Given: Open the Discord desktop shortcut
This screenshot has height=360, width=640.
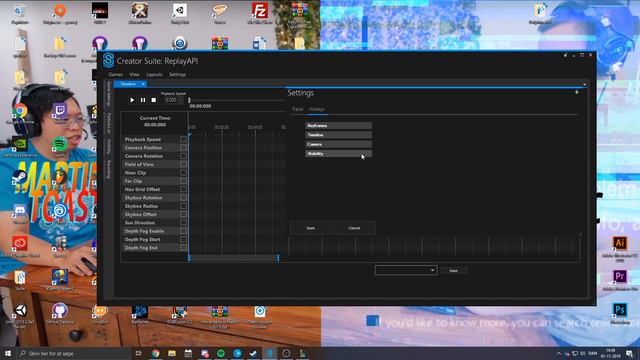Looking at the screenshot, I should tap(20, 213).
